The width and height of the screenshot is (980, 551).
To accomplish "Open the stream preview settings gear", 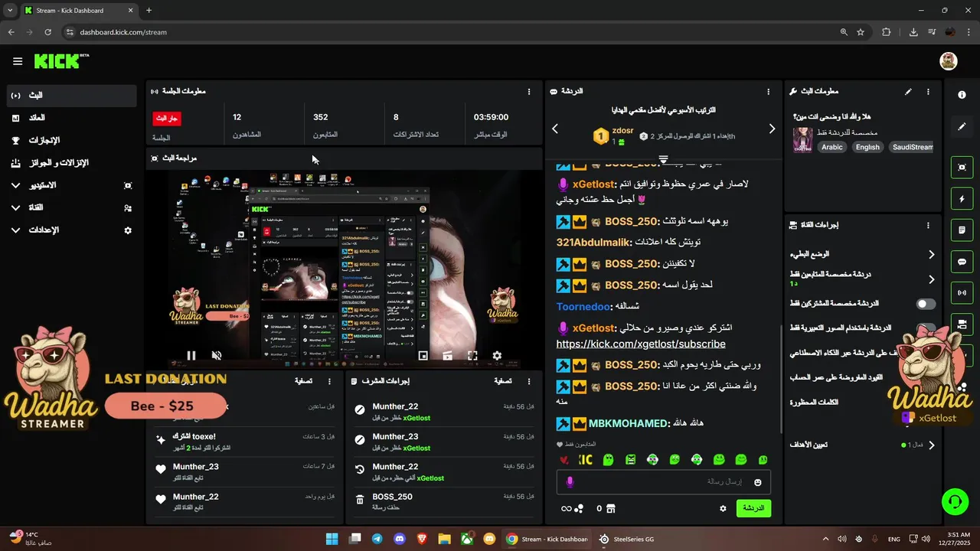I will point(497,355).
